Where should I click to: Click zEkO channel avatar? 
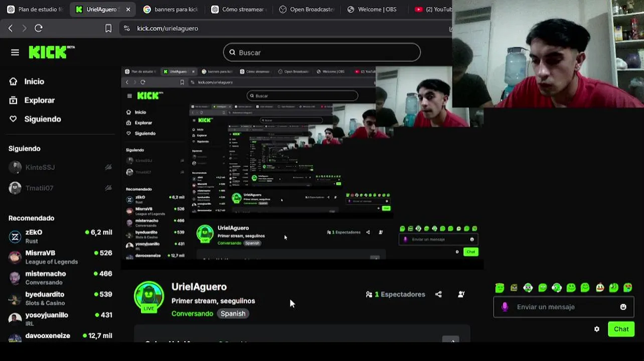(x=15, y=237)
